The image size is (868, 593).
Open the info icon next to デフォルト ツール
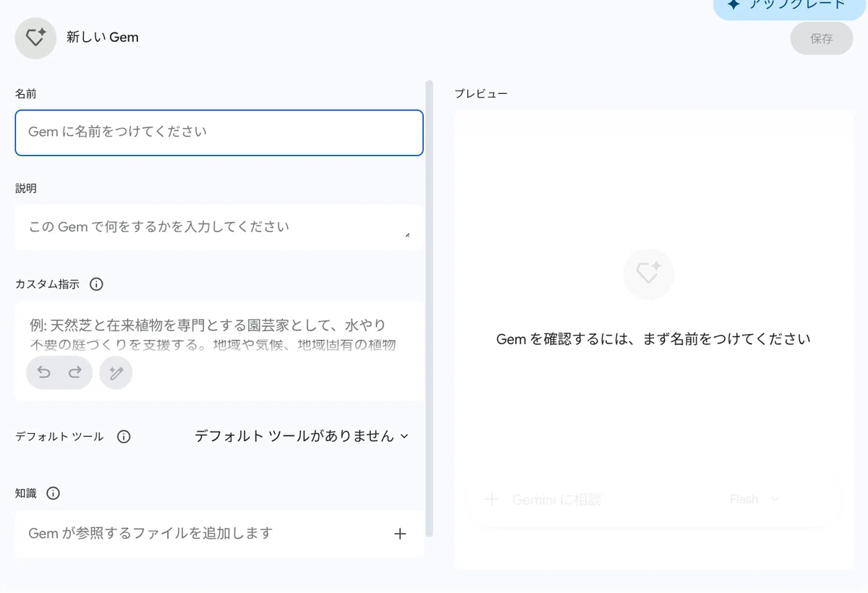(124, 437)
